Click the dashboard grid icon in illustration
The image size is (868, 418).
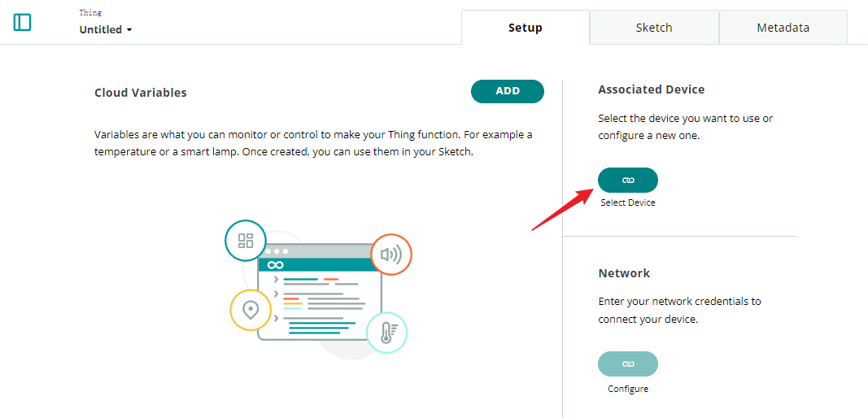click(x=245, y=240)
